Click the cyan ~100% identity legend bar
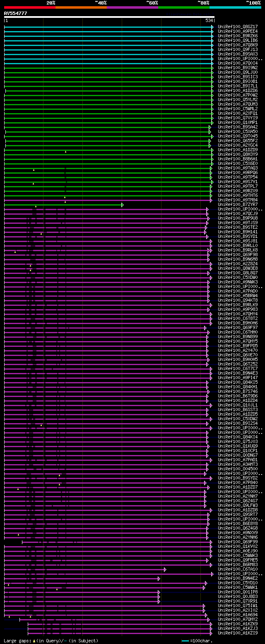265x644 pixels. click(x=235, y=7)
